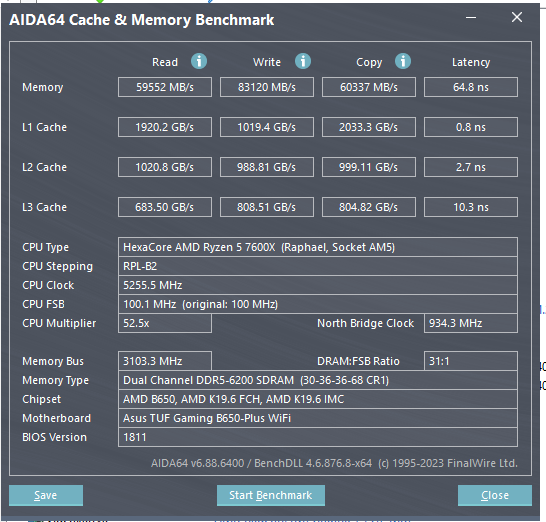
Task: Select the Memory Copy value 60337 MB/s
Action: (369, 87)
